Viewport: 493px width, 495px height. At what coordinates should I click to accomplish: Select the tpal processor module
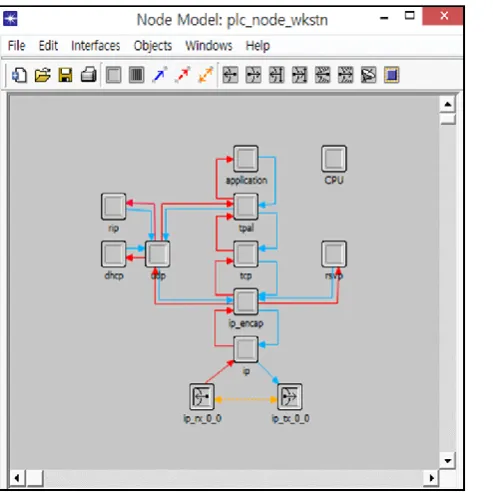(x=246, y=206)
